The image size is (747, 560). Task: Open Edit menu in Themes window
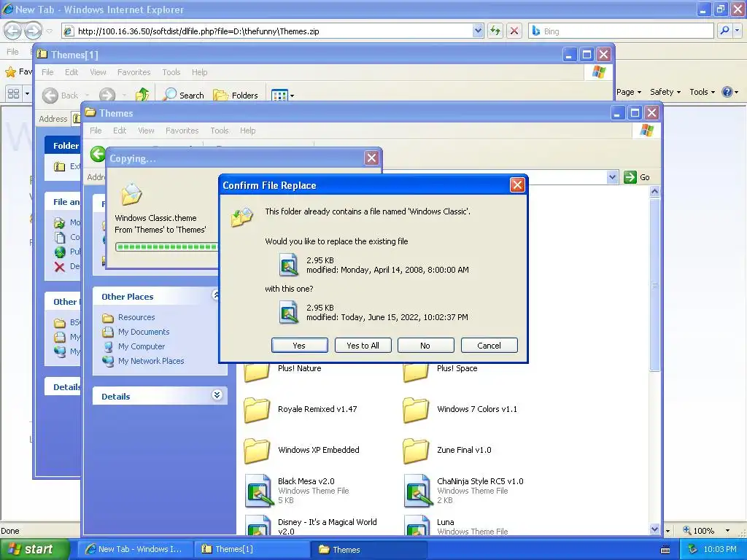click(x=120, y=131)
